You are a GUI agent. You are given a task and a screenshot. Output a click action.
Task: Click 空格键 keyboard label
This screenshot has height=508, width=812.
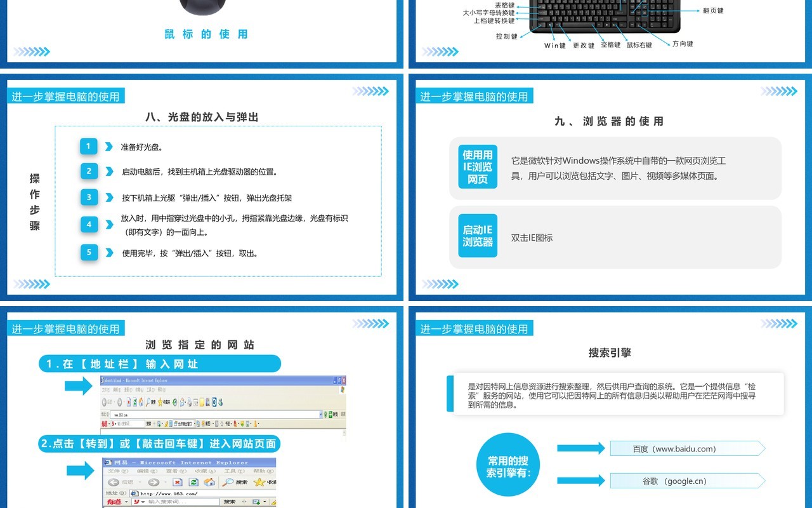point(611,44)
